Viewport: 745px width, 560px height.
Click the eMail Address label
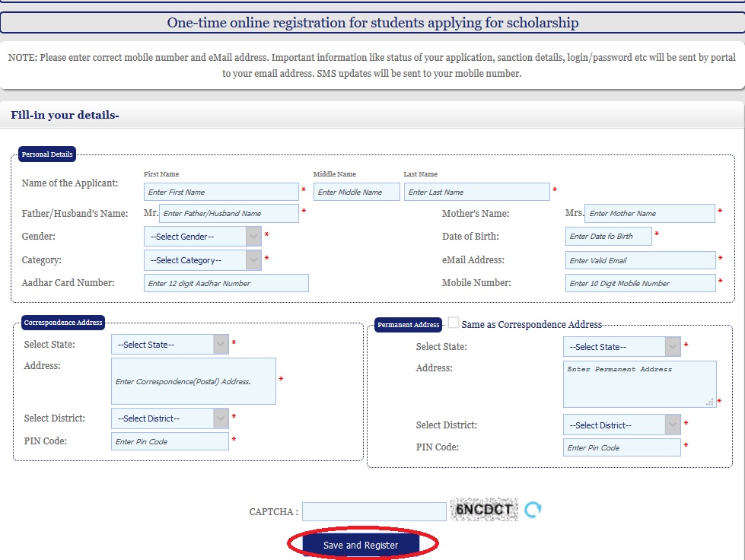pos(473,259)
